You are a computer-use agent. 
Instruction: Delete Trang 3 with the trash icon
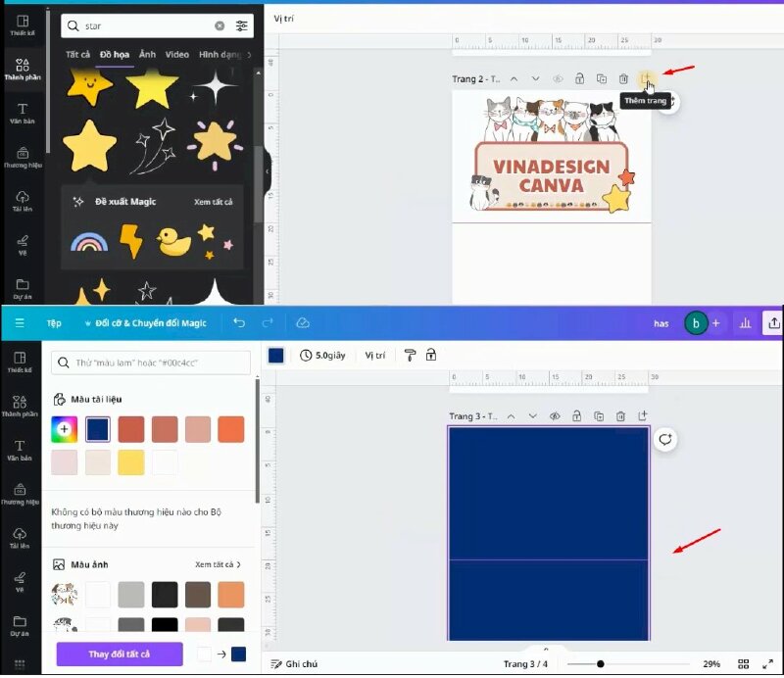[x=621, y=416]
